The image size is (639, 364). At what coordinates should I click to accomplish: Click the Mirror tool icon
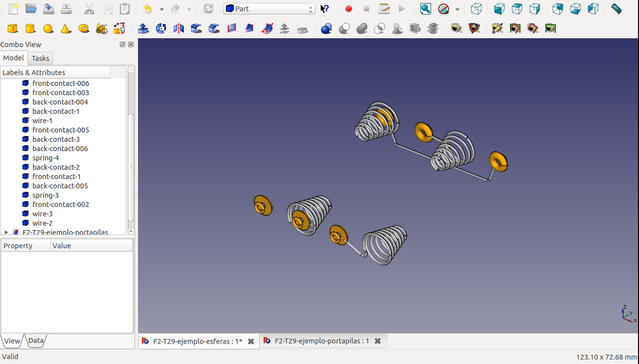point(179,29)
